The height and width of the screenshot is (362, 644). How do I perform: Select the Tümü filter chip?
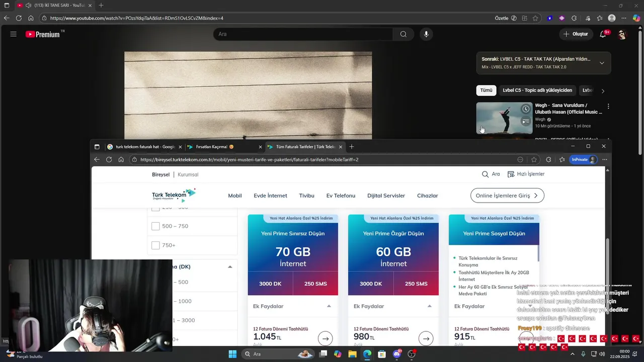pyautogui.click(x=486, y=90)
